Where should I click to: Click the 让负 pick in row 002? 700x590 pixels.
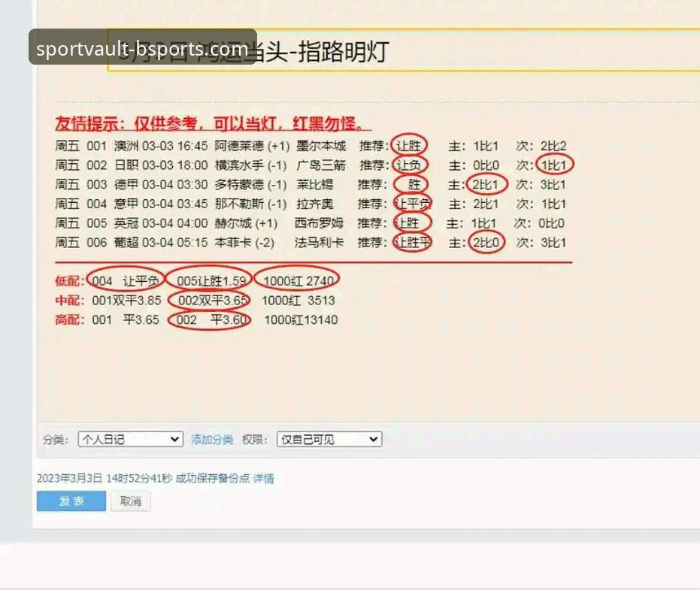point(409,165)
